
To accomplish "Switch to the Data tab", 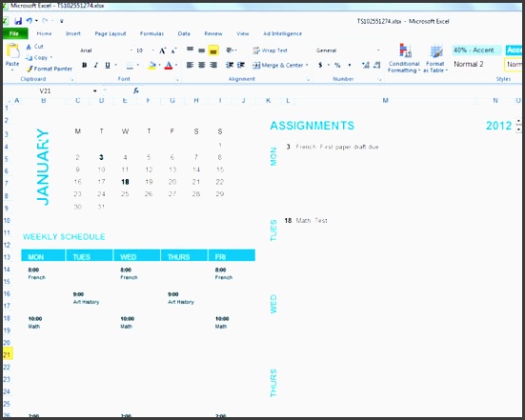I will (184, 33).
